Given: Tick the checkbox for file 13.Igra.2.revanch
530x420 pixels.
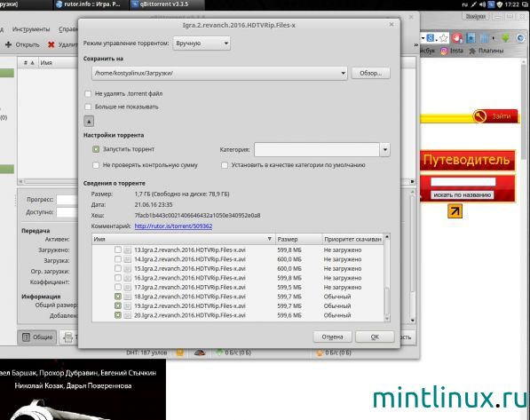Looking at the screenshot, I should (117, 250).
